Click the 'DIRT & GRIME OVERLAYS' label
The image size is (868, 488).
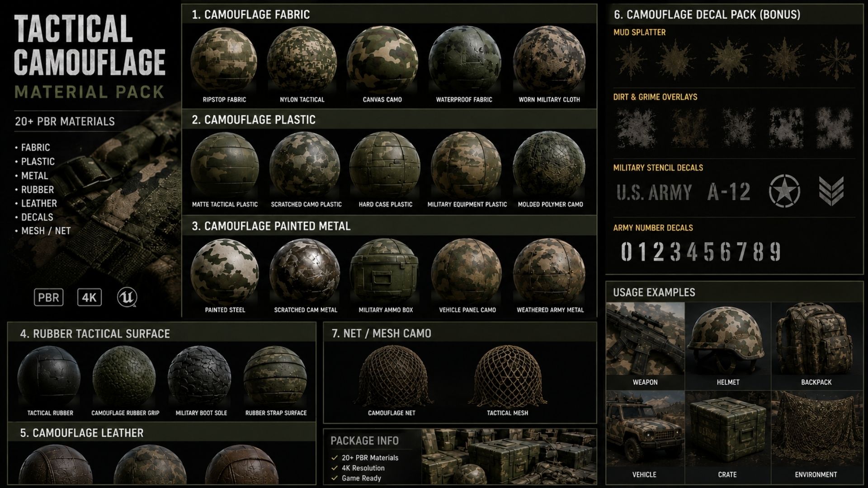coord(655,97)
